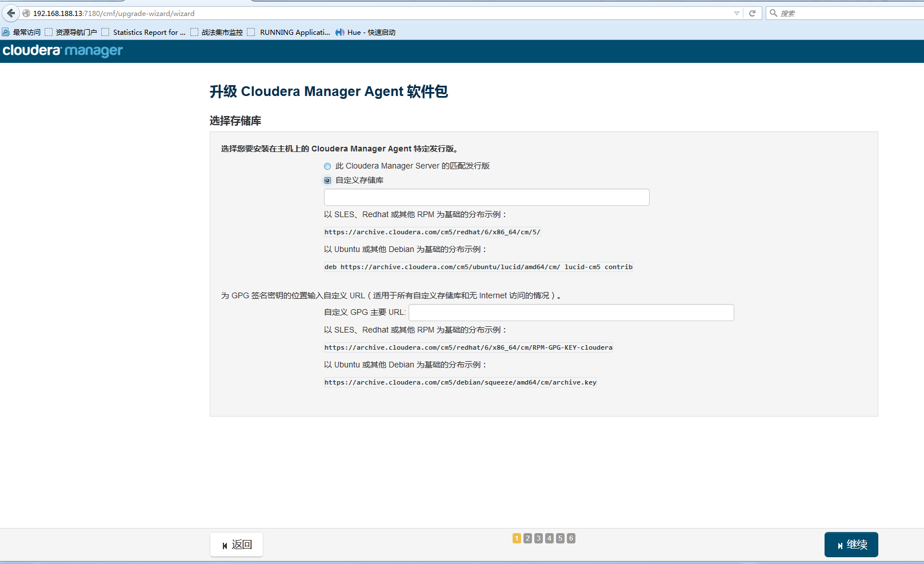Click the 继续 continue button
The width and height of the screenshot is (924, 564).
851,545
